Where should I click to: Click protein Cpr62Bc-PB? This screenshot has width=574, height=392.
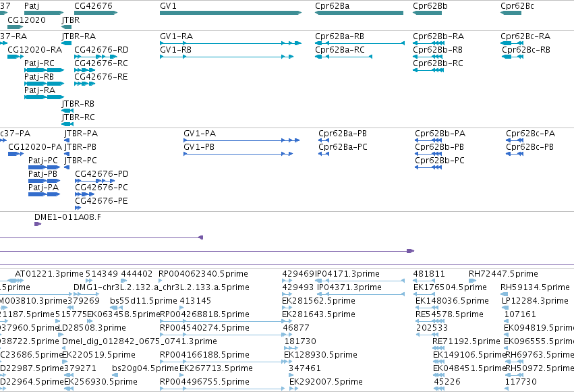(515, 154)
